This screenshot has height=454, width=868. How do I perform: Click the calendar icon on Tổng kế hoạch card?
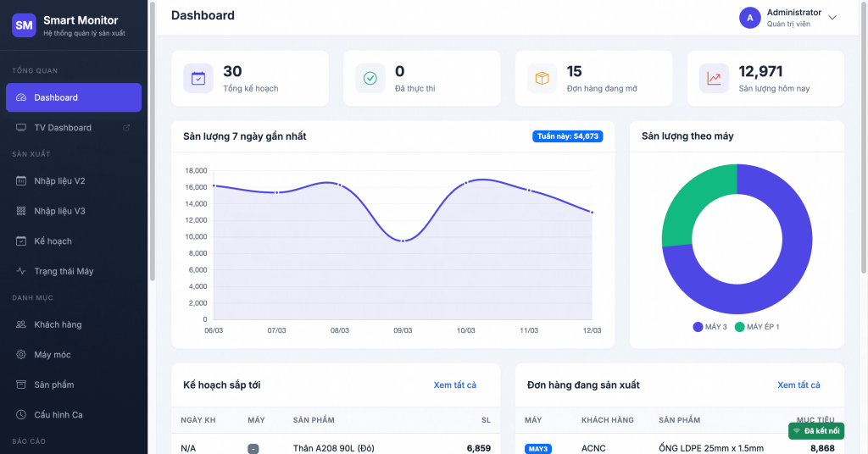[x=198, y=79]
